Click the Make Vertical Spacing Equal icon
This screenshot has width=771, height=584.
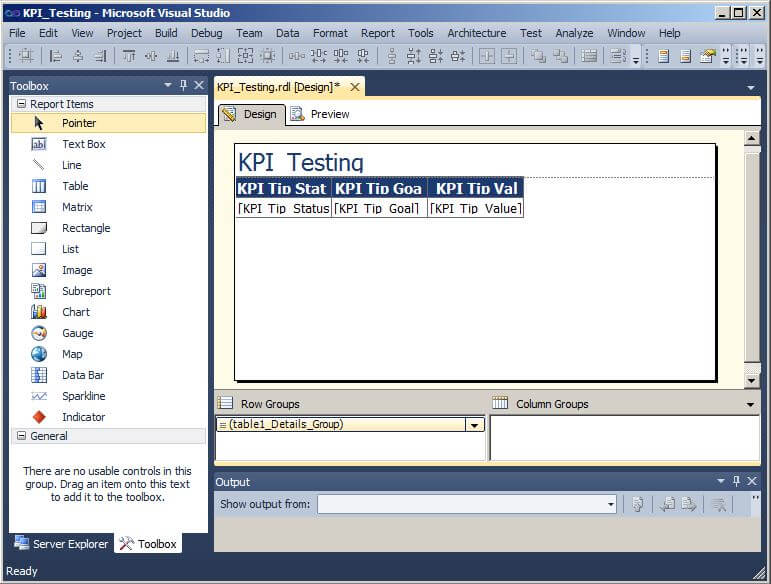click(x=392, y=56)
